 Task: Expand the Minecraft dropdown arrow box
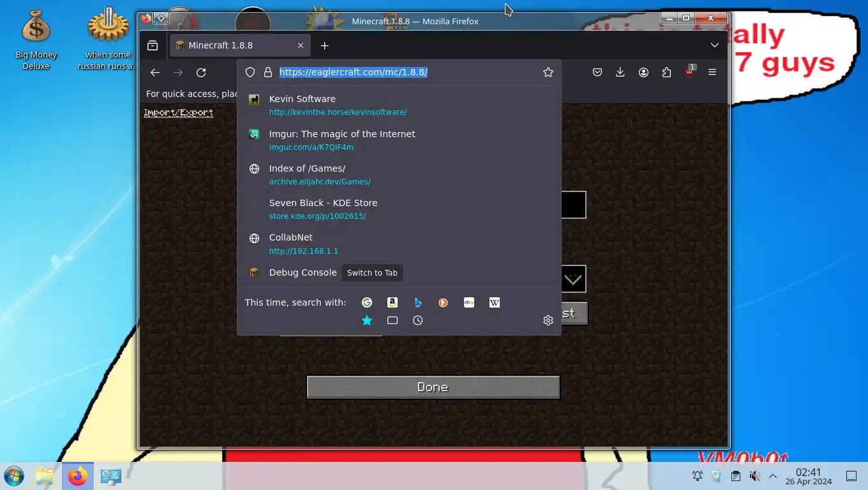tap(573, 279)
